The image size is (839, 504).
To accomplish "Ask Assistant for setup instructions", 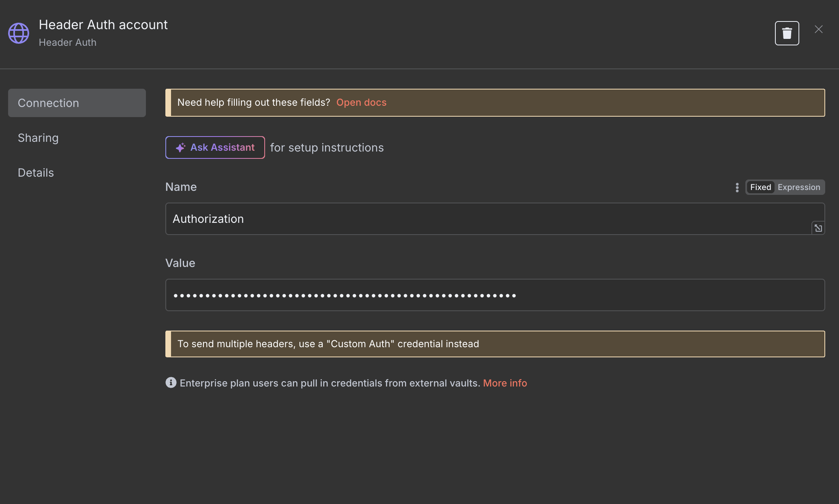I will pyautogui.click(x=215, y=147).
